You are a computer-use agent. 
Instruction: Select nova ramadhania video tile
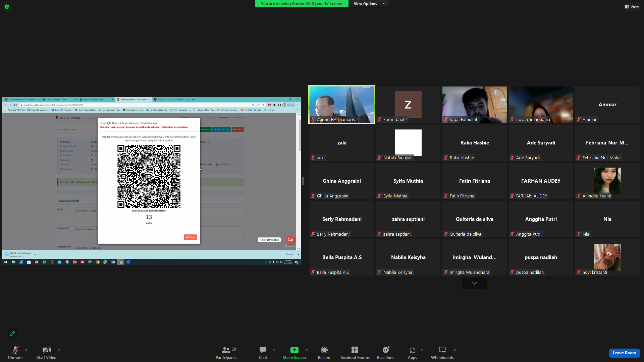pyautogui.click(x=541, y=105)
